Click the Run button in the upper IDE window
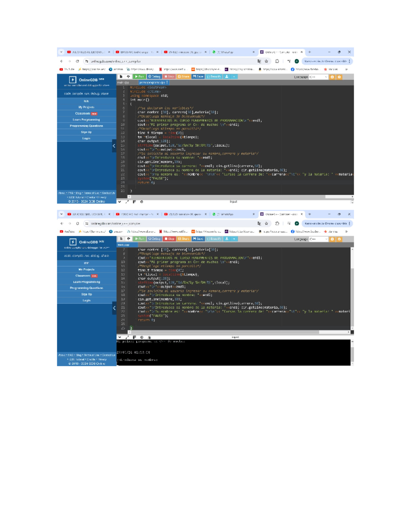The width and height of the screenshot is (411, 532). [139, 77]
